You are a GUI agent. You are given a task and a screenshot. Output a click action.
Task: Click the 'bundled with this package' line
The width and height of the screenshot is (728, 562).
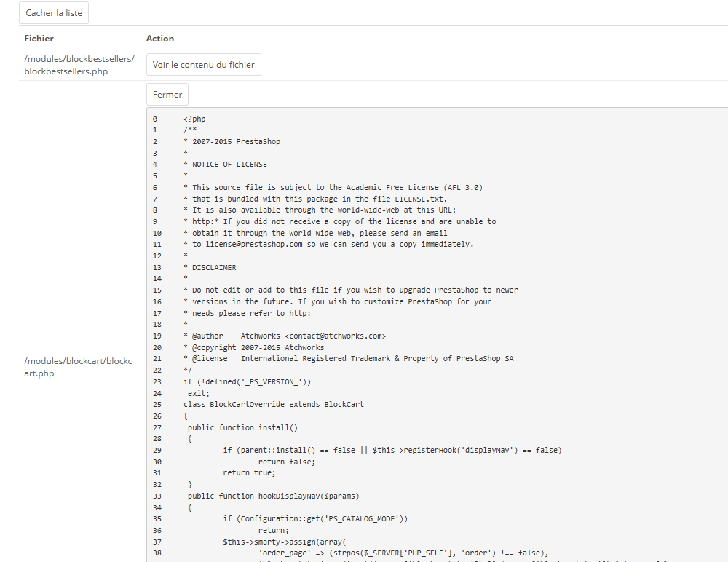(x=315, y=199)
